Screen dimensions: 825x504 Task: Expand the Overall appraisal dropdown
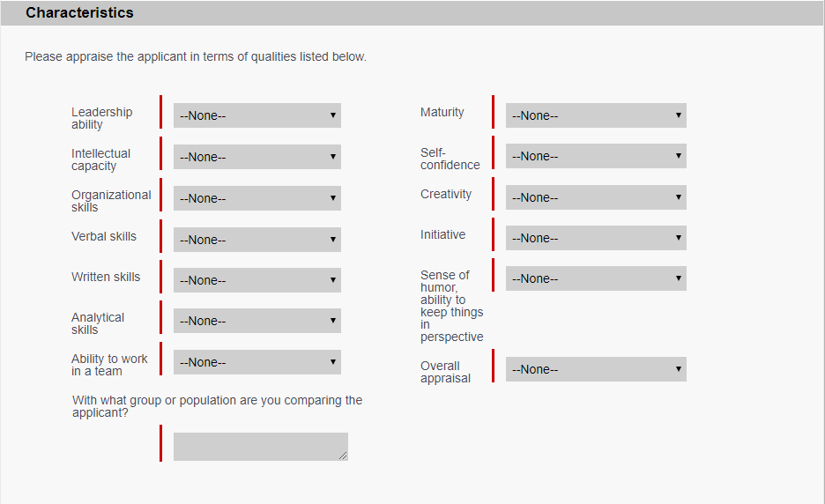[596, 369]
